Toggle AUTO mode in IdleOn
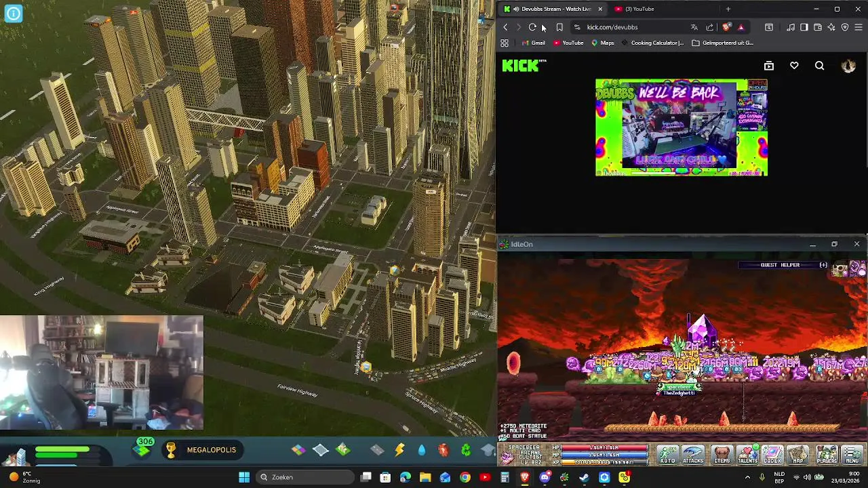The width and height of the screenshot is (868, 488). 668,455
